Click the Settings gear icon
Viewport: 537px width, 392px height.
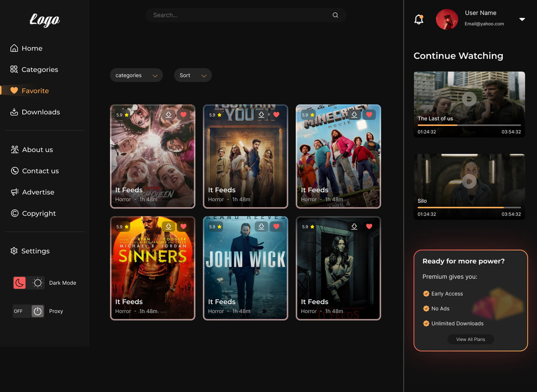pos(14,251)
